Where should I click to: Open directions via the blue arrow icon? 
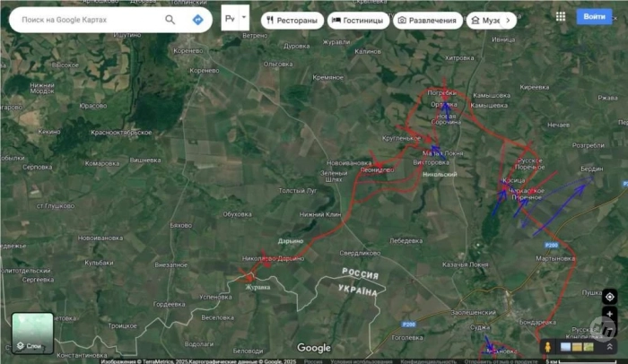coord(198,20)
